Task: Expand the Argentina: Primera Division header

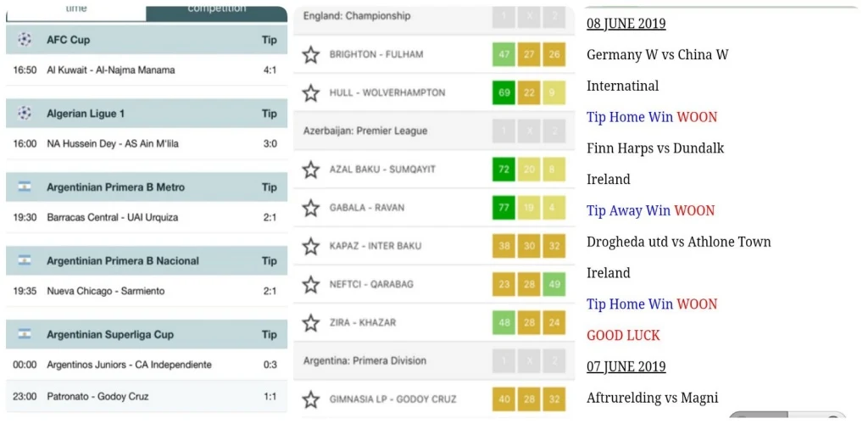Action: [364, 361]
